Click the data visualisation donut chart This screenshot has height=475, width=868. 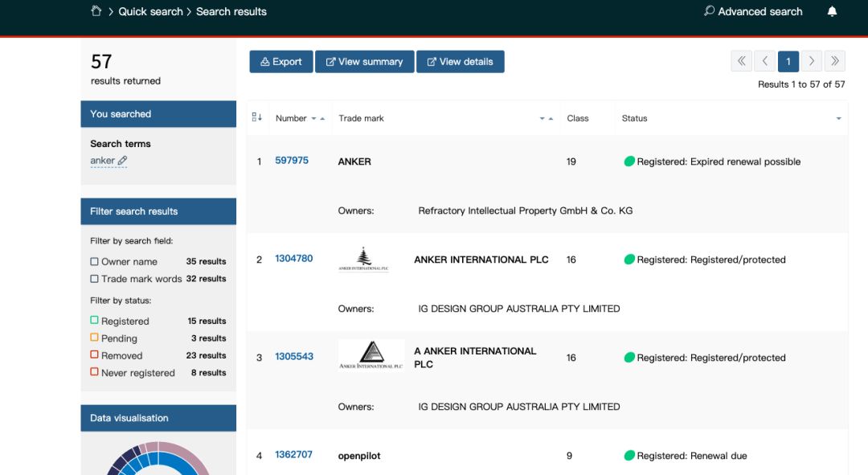[158, 458]
